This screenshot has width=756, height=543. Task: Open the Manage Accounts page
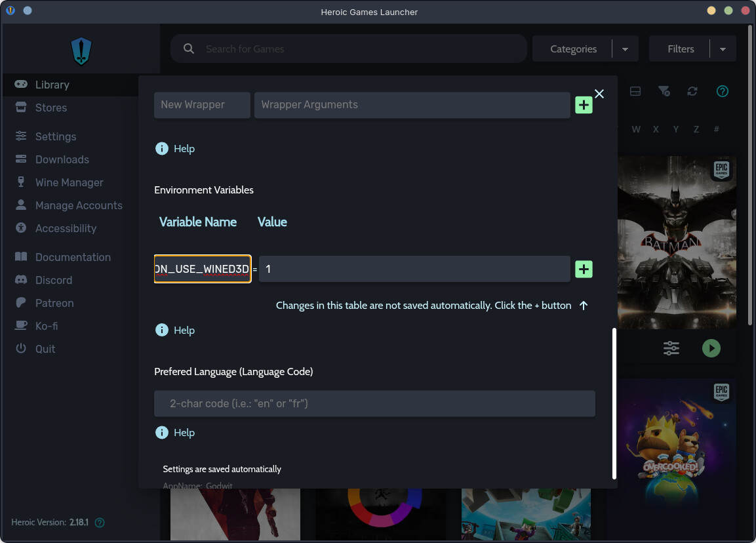[x=78, y=205]
